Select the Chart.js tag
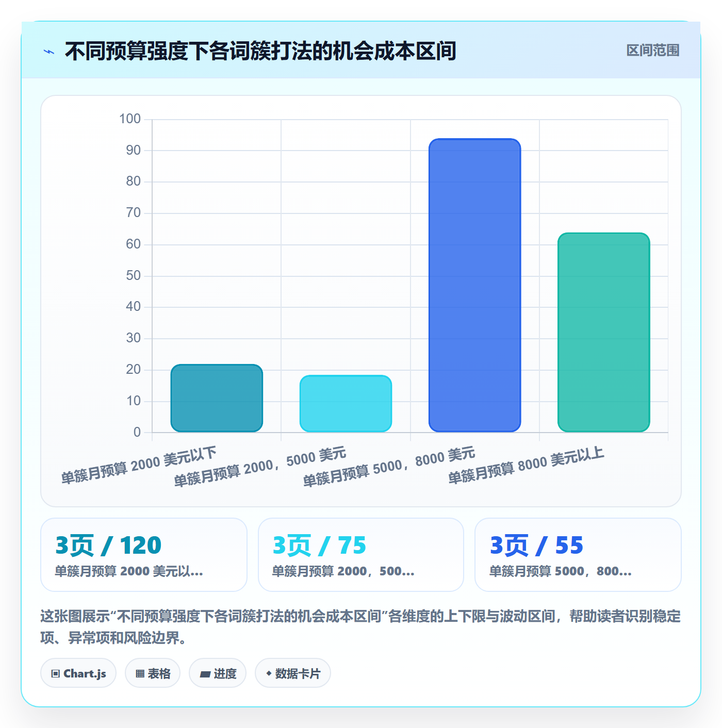This screenshot has width=722, height=728. (x=78, y=673)
